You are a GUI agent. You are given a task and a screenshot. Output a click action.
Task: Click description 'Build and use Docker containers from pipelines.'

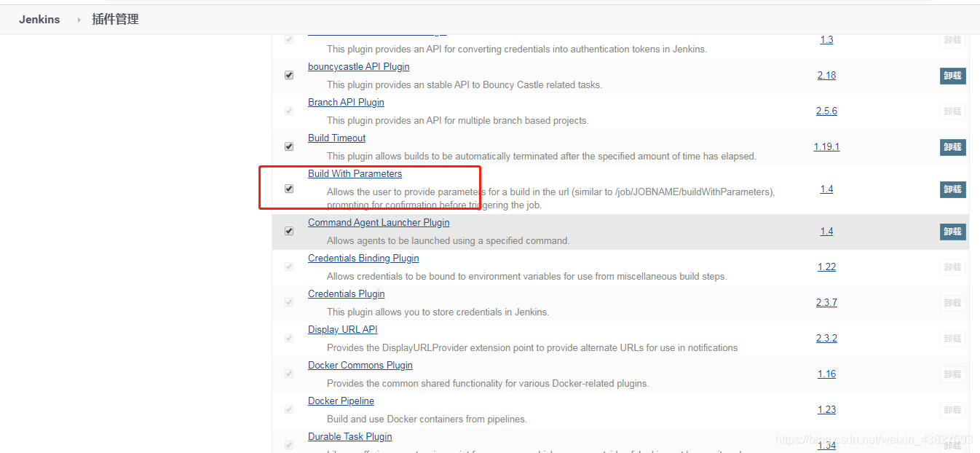pos(427,419)
